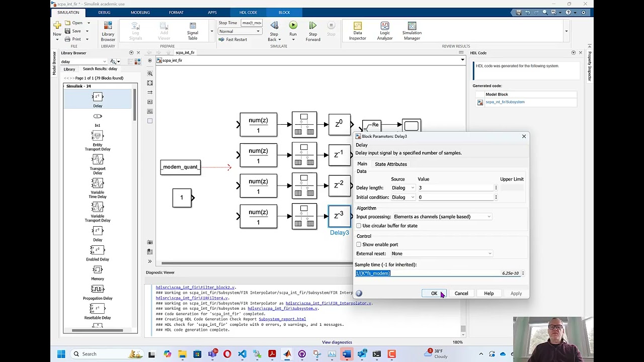The image size is (644, 362).
Task: Click the modem_quant block on canvas
Action: click(x=180, y=167)
